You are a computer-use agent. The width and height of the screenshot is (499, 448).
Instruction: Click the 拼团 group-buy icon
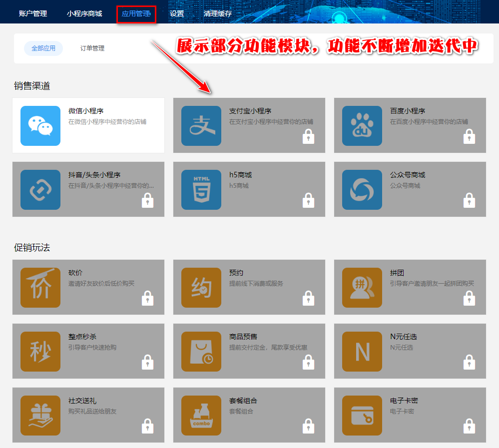click(x=362, y=288)
